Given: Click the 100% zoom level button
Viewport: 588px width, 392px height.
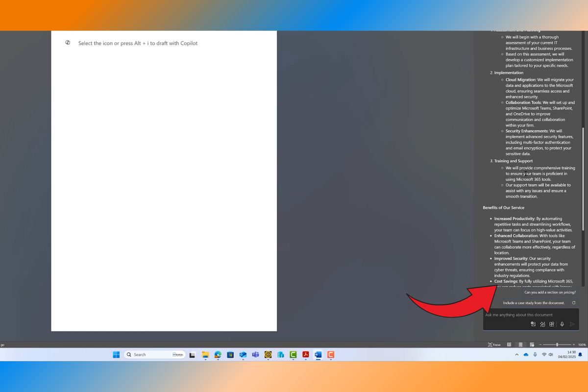Looking at the screenshot, I should click(x=582, y=344).
